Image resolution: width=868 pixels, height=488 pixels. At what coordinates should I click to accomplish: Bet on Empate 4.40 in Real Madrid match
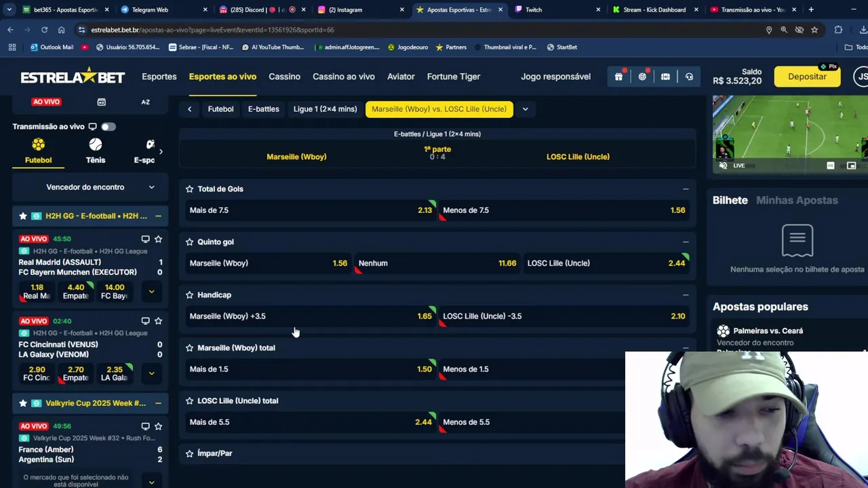pos(75,291)
